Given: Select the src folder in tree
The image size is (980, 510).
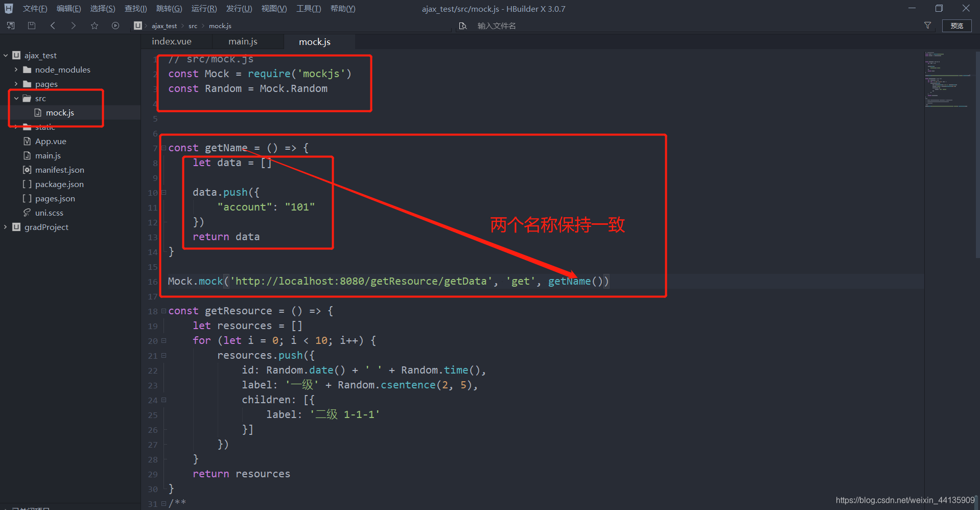Looking at the screenshot, I should coord(40,98).
